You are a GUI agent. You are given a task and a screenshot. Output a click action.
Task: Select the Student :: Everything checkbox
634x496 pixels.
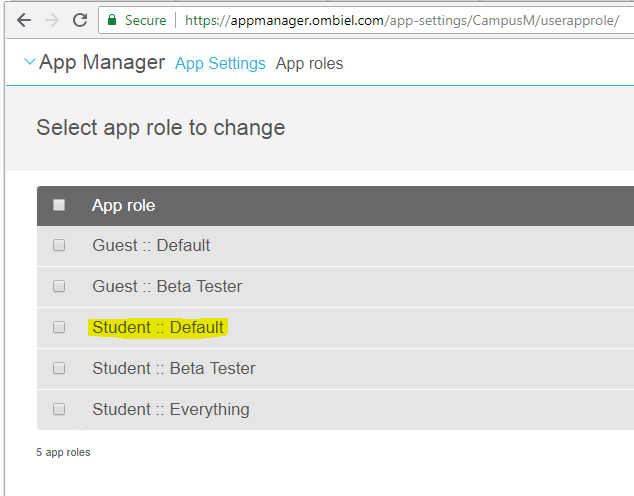[x=59, y=409]
